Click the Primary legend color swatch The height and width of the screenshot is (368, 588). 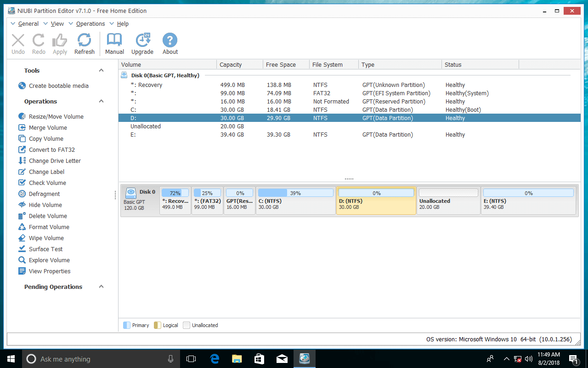[x=127, y=325]
